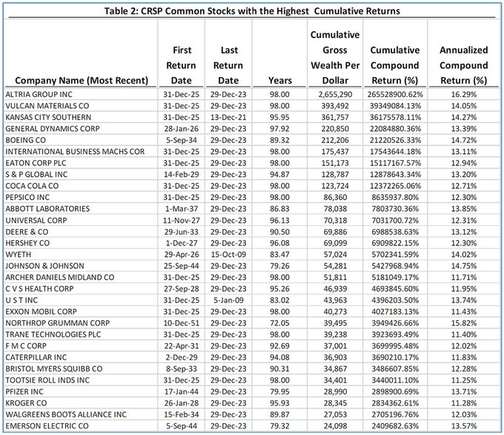Image resolution: width=504 pixels, height=435 pixels.
Task: Select VULCAN MATERIALS CO cell
Action: pyautogui.click(x=47, y=106)
